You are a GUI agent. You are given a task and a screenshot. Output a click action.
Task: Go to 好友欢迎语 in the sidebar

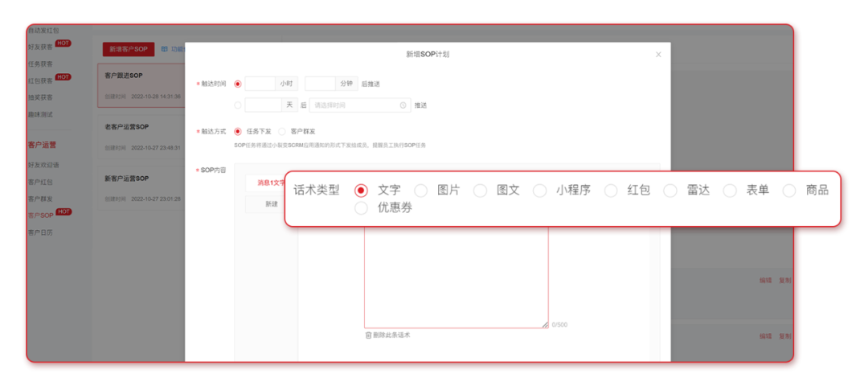43,165
